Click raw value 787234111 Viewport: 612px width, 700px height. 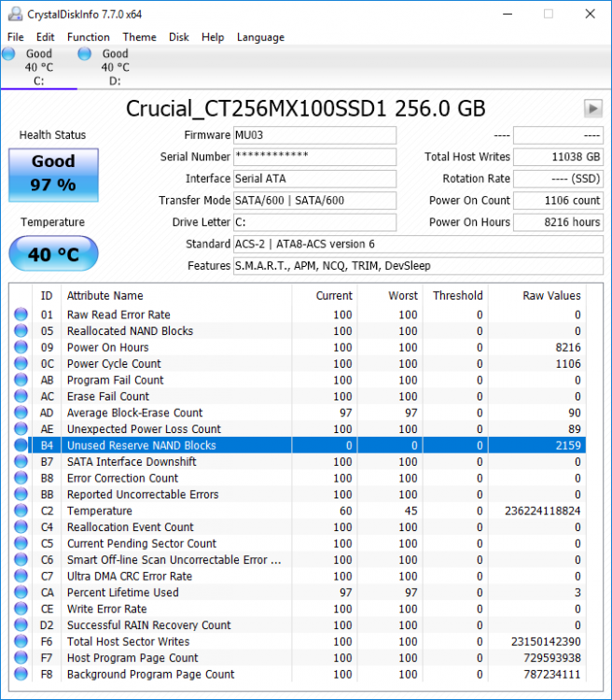(551, 674)
